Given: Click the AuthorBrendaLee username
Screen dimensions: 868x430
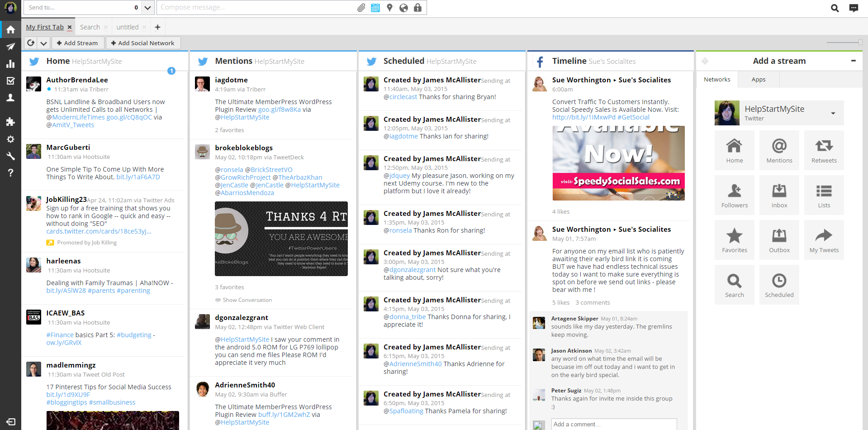Looking at the screenshot, I should click(77, 80).
